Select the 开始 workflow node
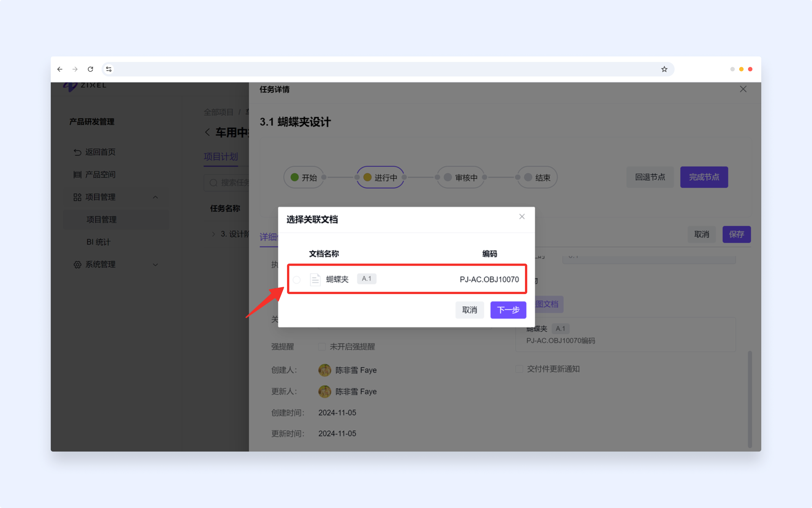Screen dimensions: 812x508 pyautogui.click(x=304, y=178)
